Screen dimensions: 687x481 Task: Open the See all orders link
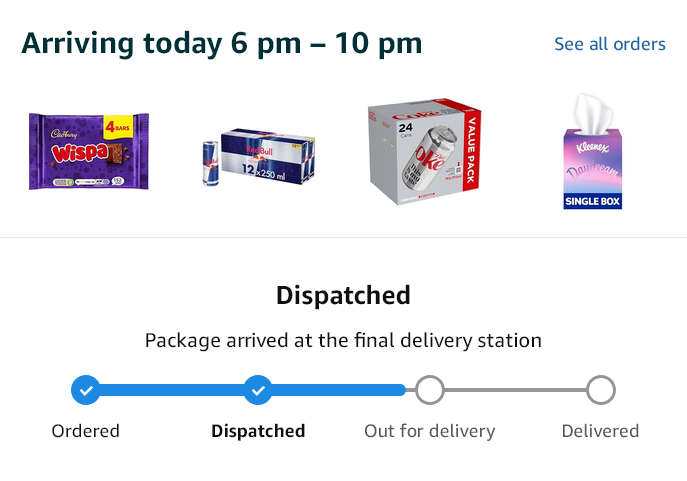609,44
